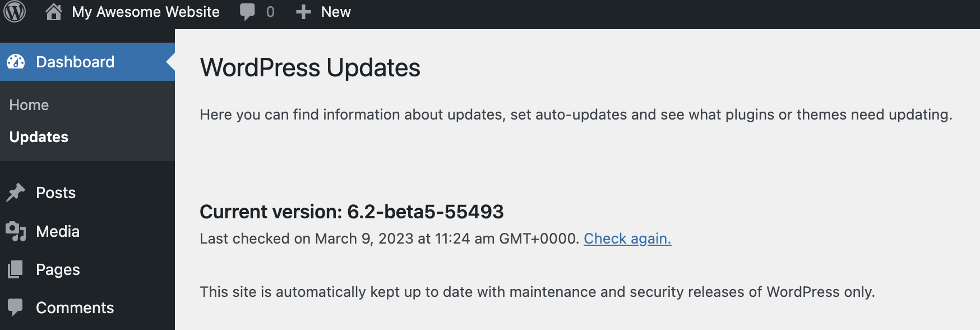The height and width of the screenshot is (330, 980).
Task: Click the "New" text in admin bar
Action: (336, 12)
